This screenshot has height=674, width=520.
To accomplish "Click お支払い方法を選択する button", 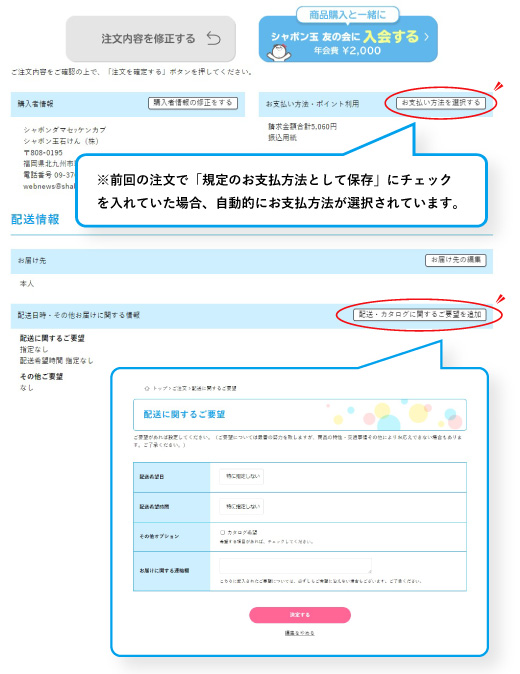I will pyautogui.click(x=441, y=103).
